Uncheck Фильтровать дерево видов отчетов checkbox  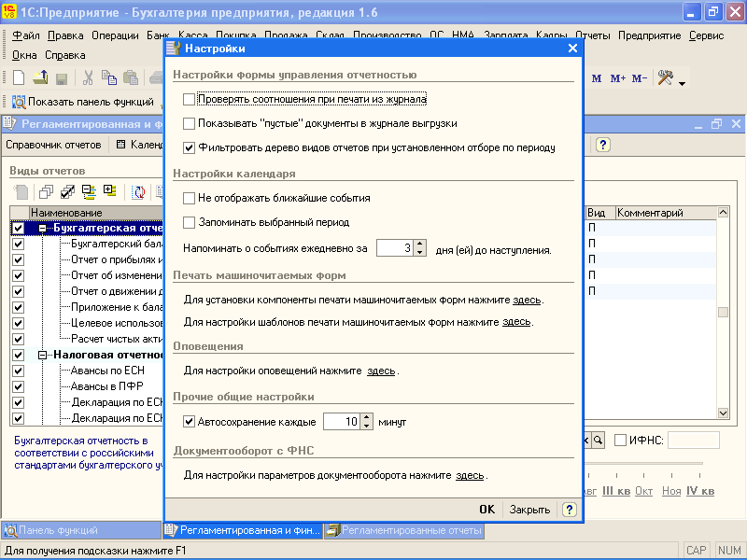[x=190, y=147]
